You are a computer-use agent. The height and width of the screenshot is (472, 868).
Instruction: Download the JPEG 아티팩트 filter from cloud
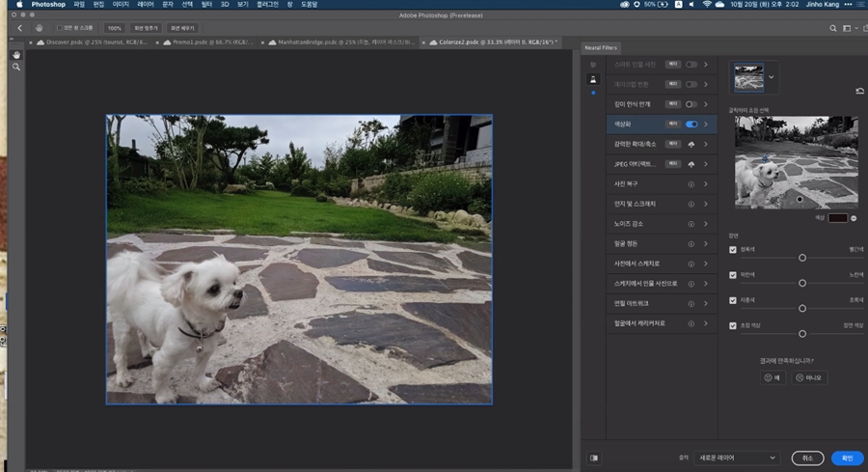[x=691, y=164]
